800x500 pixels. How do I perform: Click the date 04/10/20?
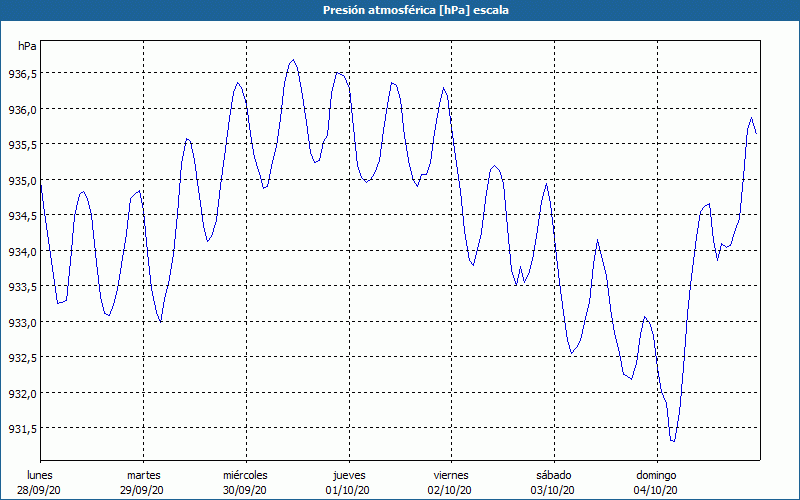coord(656,490)
